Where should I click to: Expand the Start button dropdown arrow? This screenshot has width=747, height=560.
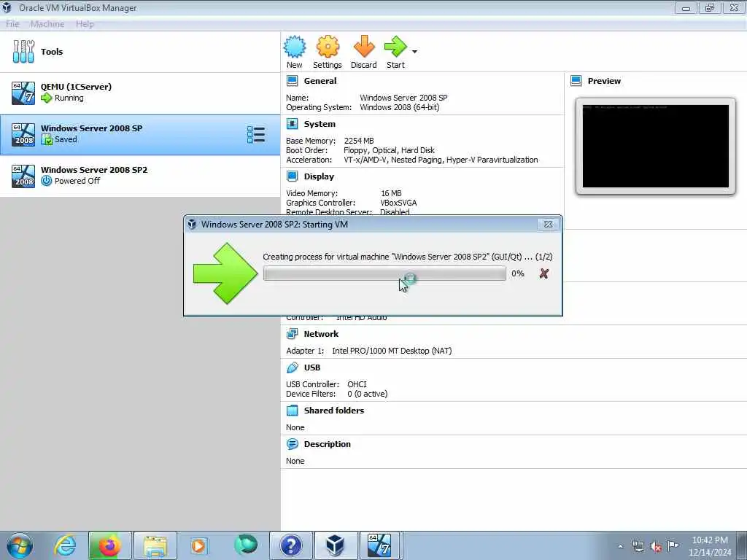pos(414,52)
